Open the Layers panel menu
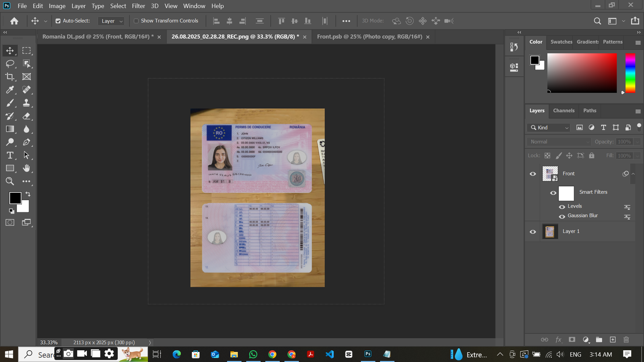This screenshot has width=644, height=362. [x=638, y=111]
